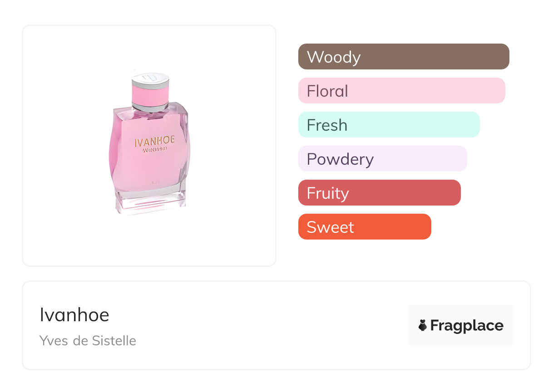Click the Fragplace wordmark text
Image resolution: width=553 pixels, height=392 pixels.
pyautogui.click(x=467, y=325)
